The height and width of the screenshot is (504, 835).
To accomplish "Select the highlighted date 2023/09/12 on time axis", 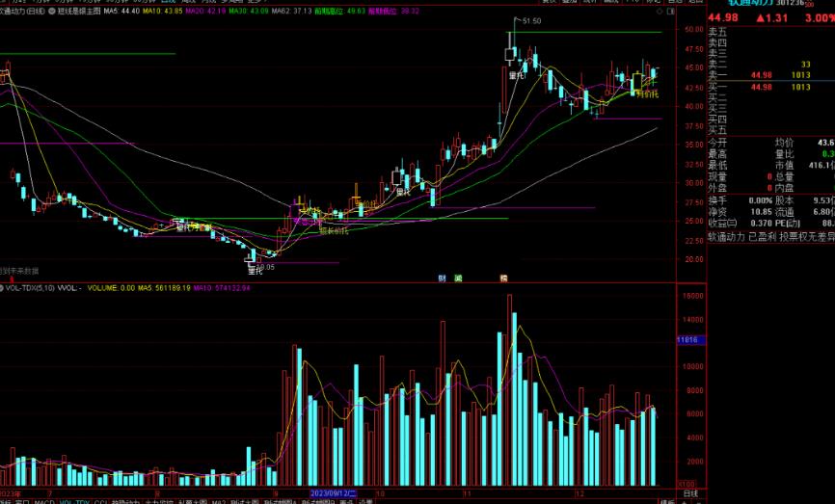I will pyautogui.click(x=334, y=493).
